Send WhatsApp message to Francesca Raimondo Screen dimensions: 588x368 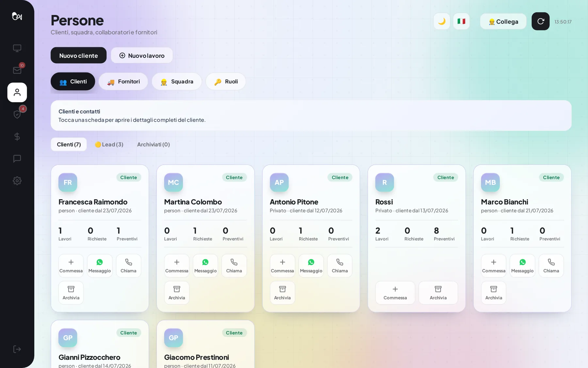(100, 266)
